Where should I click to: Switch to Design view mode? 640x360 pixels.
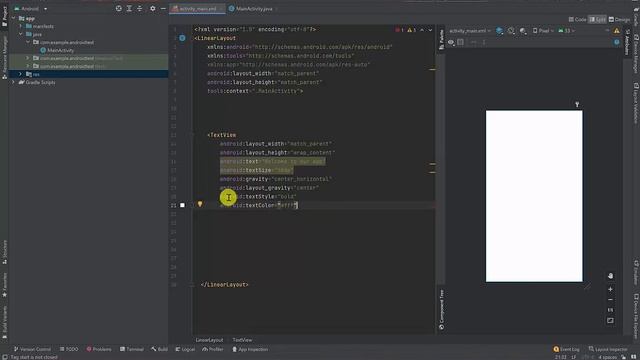(x=619, y=20)
